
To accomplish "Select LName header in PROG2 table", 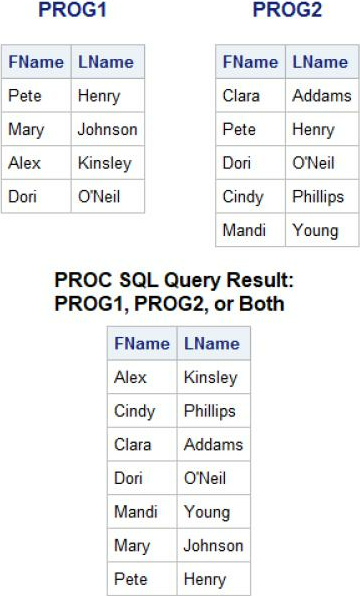I will 322,62.
